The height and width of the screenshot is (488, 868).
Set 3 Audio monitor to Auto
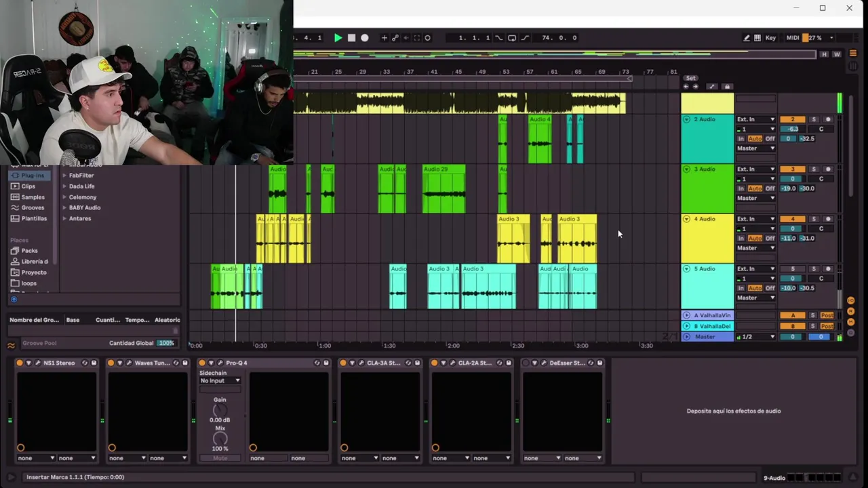[755, 188]
